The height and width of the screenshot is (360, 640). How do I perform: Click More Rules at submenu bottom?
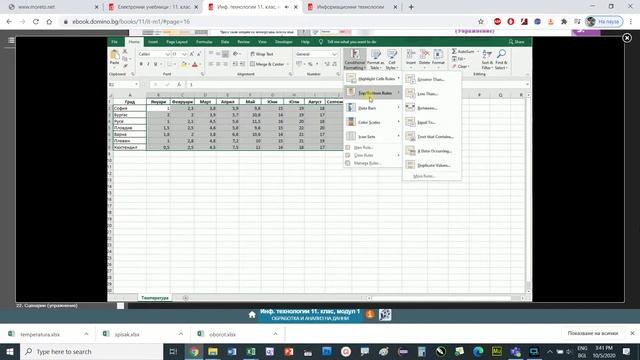[424, 176]
